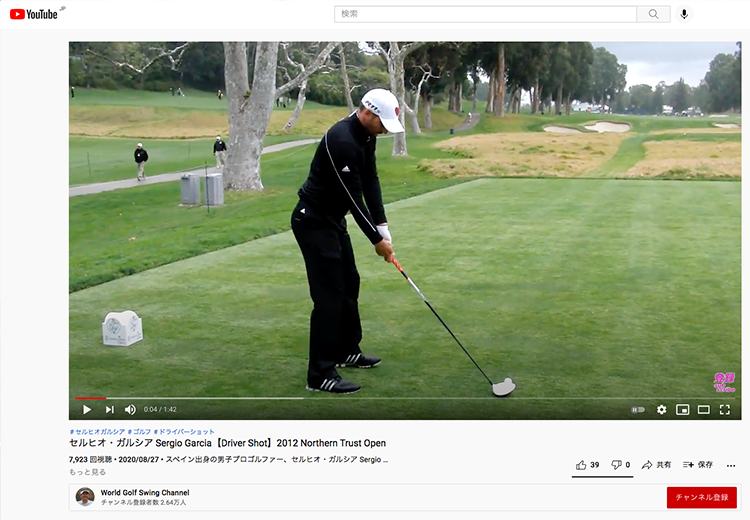Open the video settings gear
The width and height of the screenshot is (750, 520).
661,409
